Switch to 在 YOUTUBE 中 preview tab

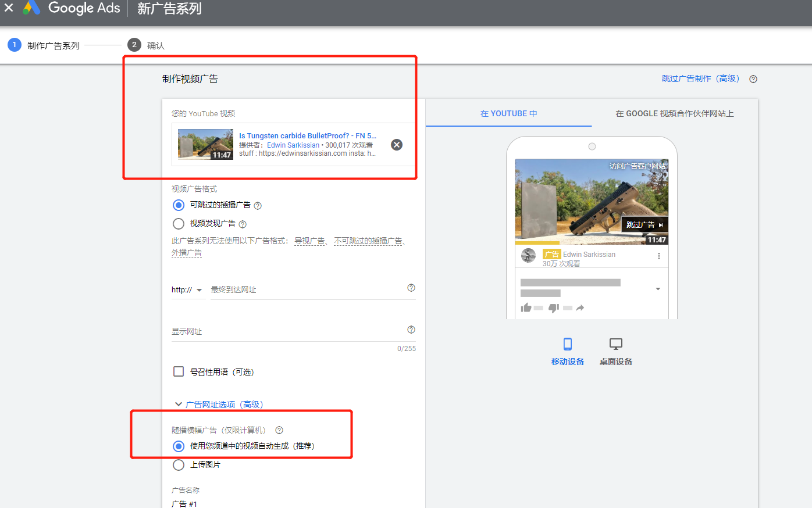click(x=509, y=113)
